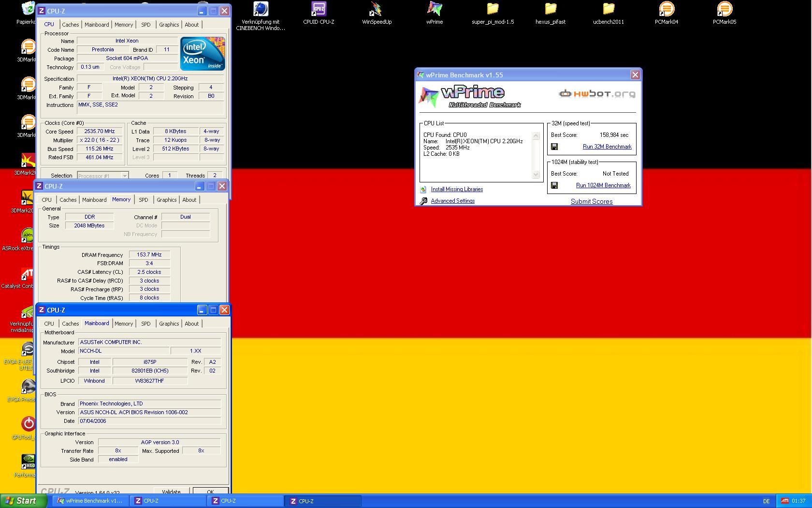Click the Validate button in CPU-Z
Viewport: 812px width, 508px height.
(x=171, y=491)
